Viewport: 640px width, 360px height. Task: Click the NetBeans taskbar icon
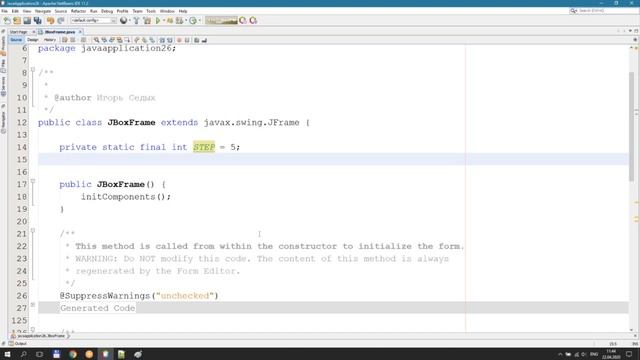point(105,354)
